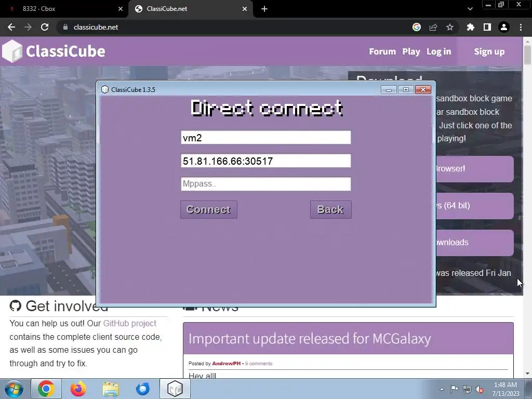This screenshot has height=399, width=532.
Task: Click the ClassiCube 1.3.5 title bar icon
Action: point(105,89)
